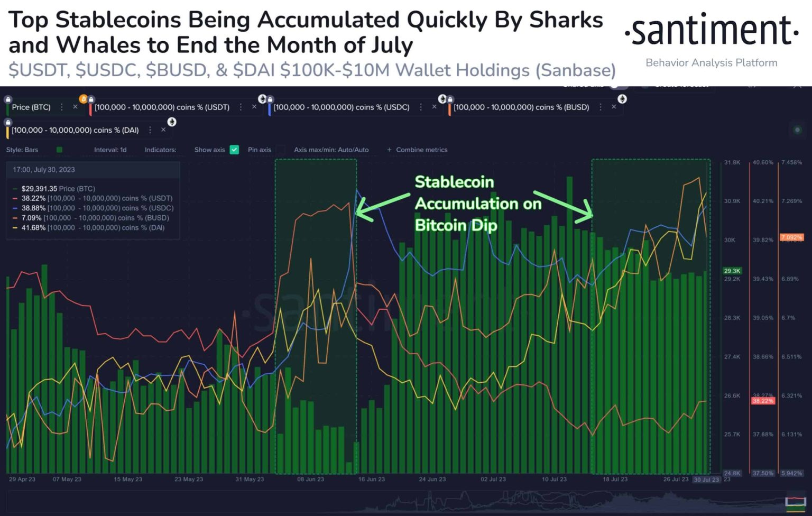Open the Interval: 1d dropdown

[110, 150]
